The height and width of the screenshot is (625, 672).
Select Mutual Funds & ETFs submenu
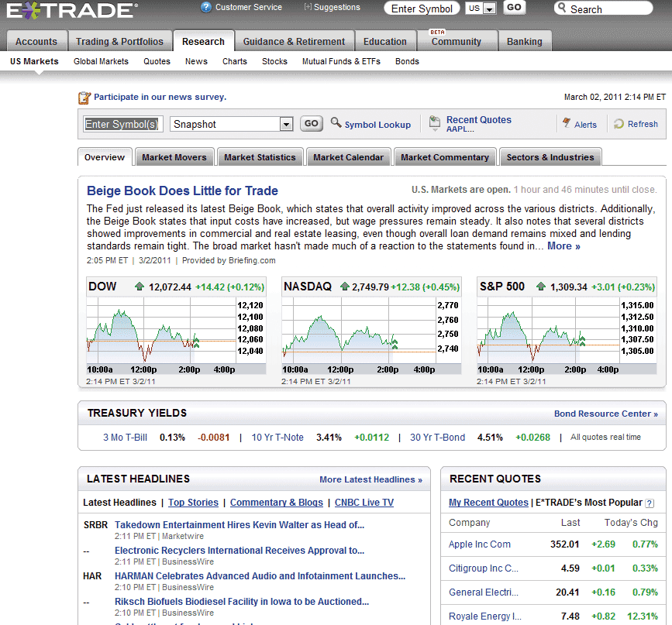click(x=341, y=61)
